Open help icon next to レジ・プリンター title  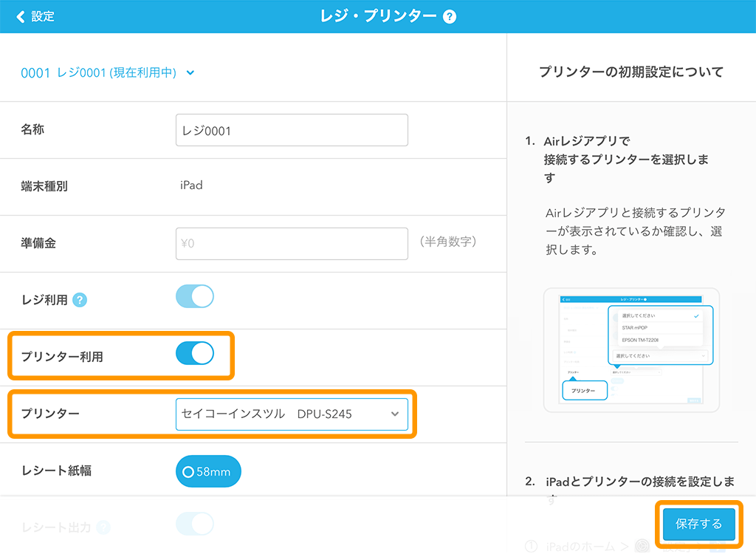pyautogui.click(x=450, y=17)
